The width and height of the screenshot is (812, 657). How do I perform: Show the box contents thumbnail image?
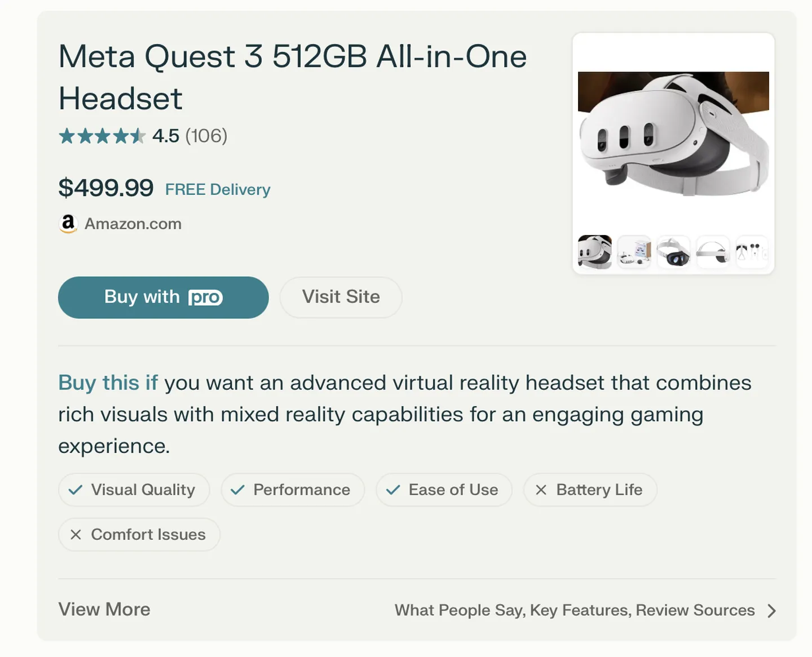pyautogui.click(x=634, y=251)
